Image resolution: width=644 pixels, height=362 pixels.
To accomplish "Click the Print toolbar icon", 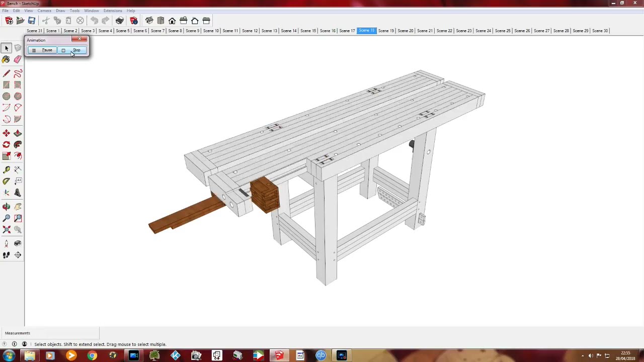I will point(119,21).
